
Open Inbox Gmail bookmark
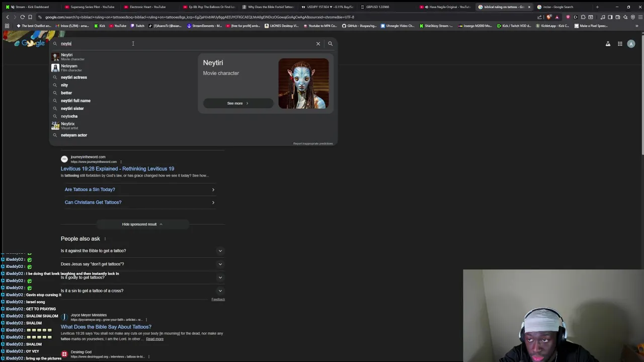pyautogui.click(x=71, y=26)
